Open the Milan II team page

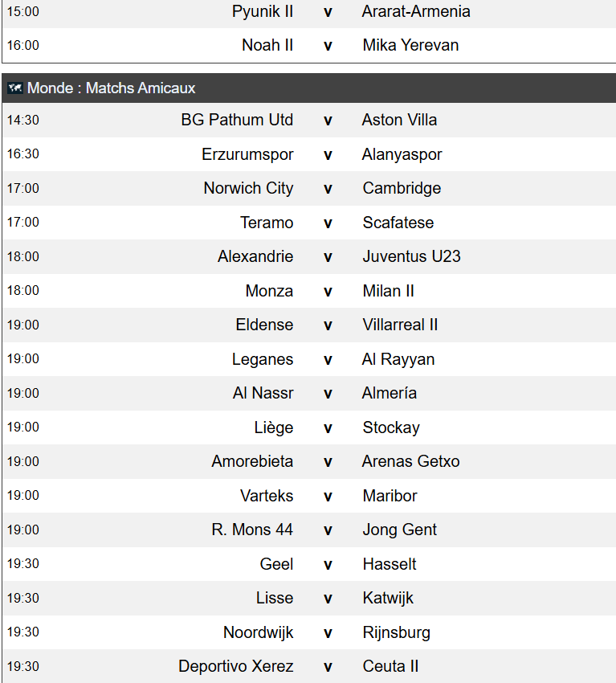tap(389, 291)
